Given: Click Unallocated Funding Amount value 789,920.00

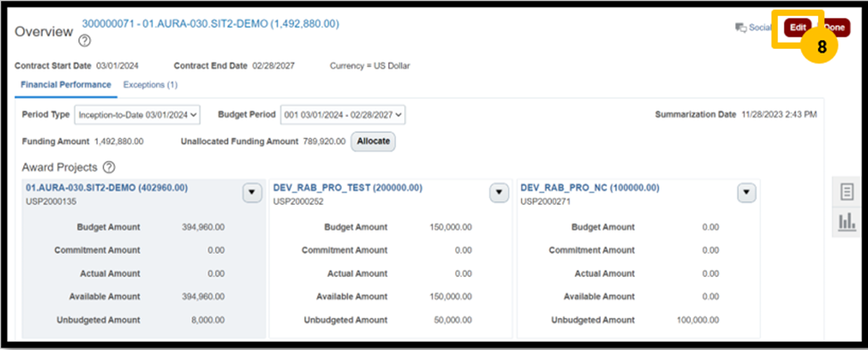Looking at the screenshot, I should 324,142.
